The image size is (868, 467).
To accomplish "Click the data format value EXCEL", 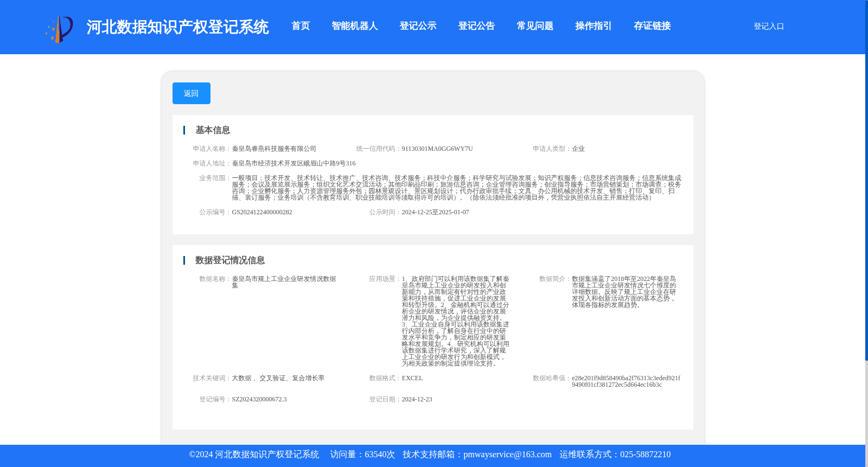I will tap(412, 378).
